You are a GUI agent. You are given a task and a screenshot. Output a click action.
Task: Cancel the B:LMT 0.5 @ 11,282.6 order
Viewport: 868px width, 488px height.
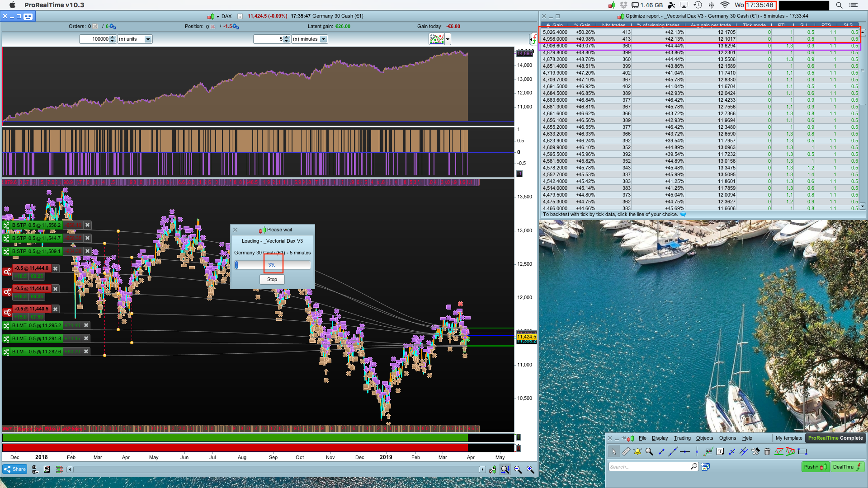tap(86, 352)
